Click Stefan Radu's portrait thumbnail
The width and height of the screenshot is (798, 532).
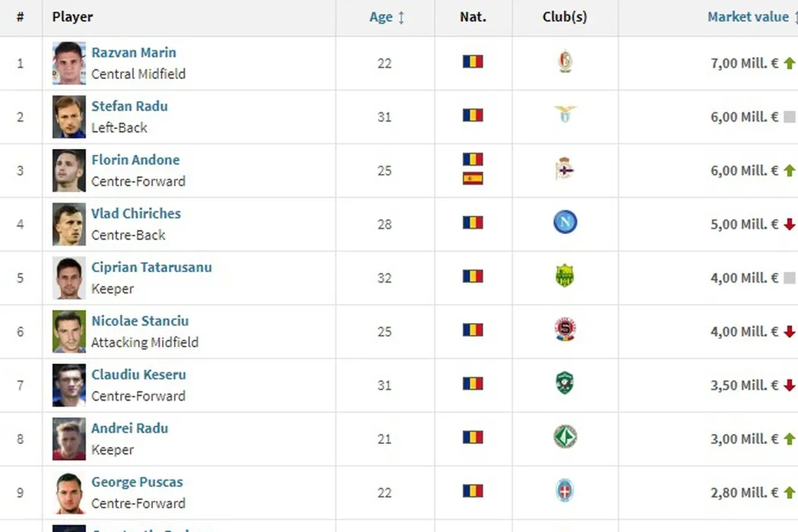click(x=69, y=117)
